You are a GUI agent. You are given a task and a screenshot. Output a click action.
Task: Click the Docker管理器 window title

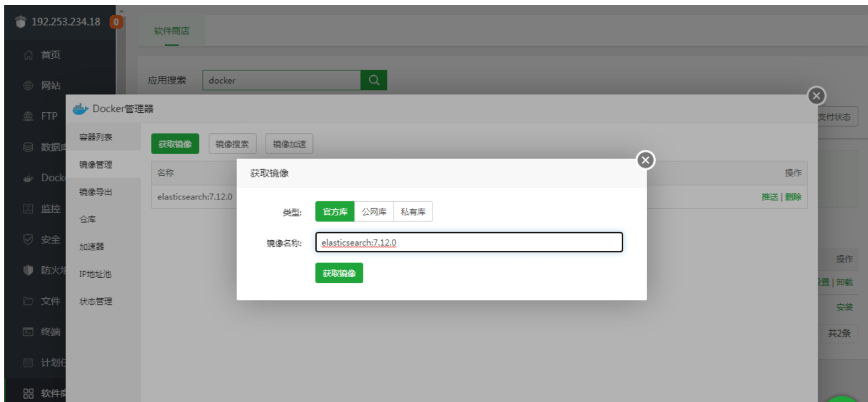coord(123,109)
